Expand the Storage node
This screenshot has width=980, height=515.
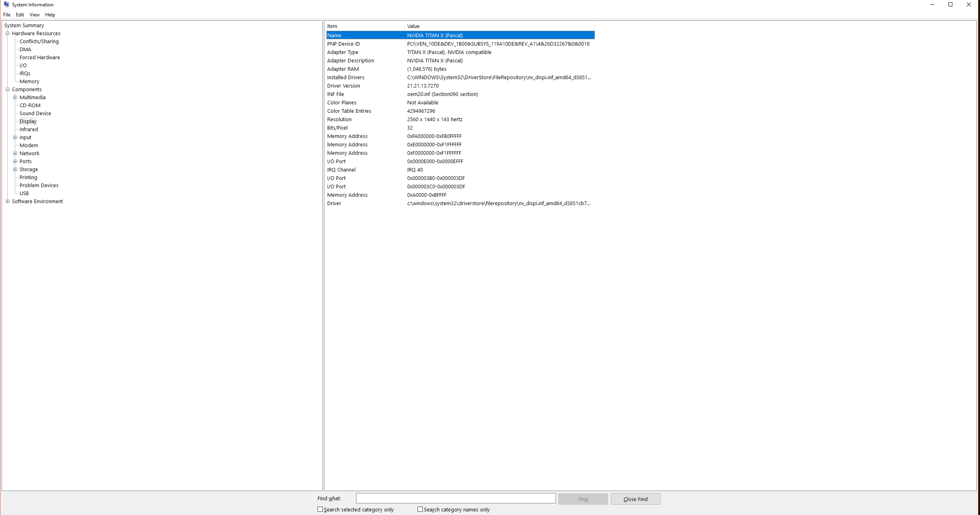pyautogui.click(x=15, y=170)
